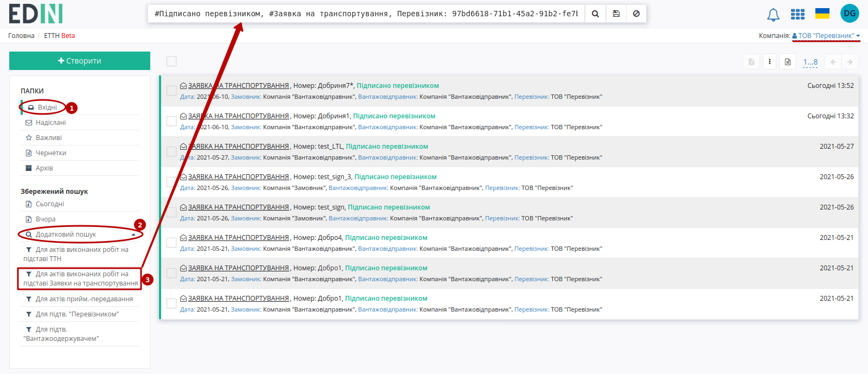
Task: Click the 2021-05-27 date of test_LTL row
Action: pos(837,147)
